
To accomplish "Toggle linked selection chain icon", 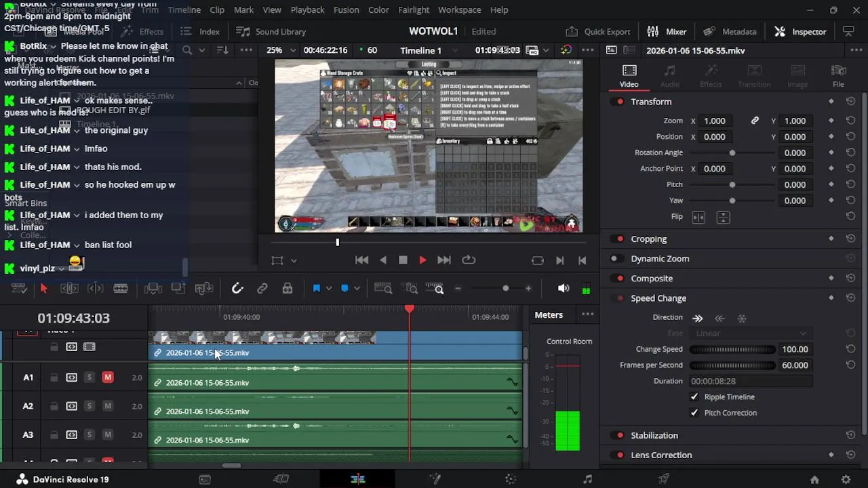I will click(x=262, y=289).
